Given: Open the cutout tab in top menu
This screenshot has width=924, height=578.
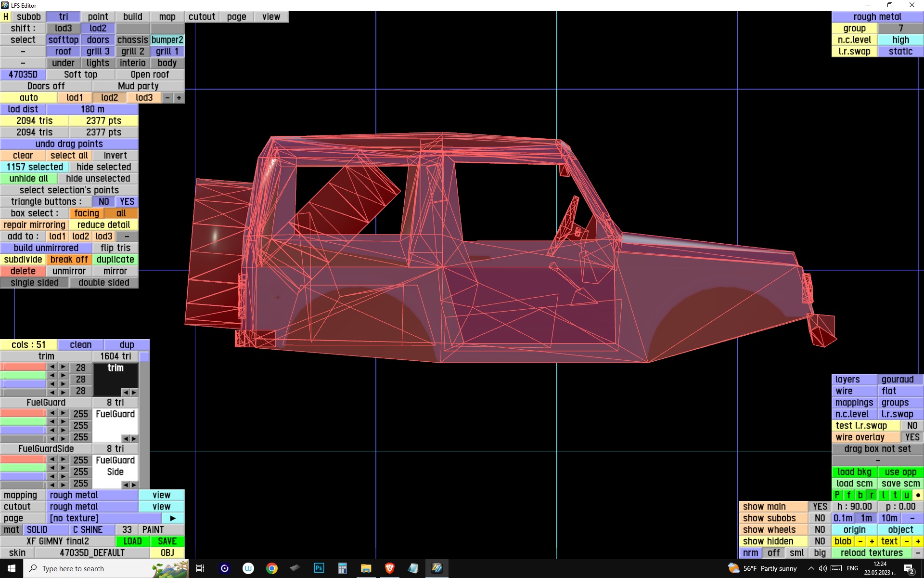Looking at the screenshot, I should click(x=202, y=16).
